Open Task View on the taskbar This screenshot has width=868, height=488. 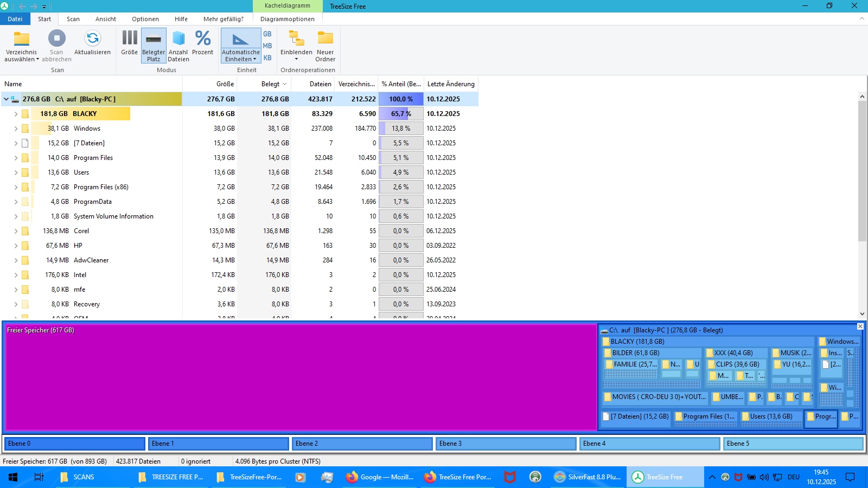[x=39, y=477]
